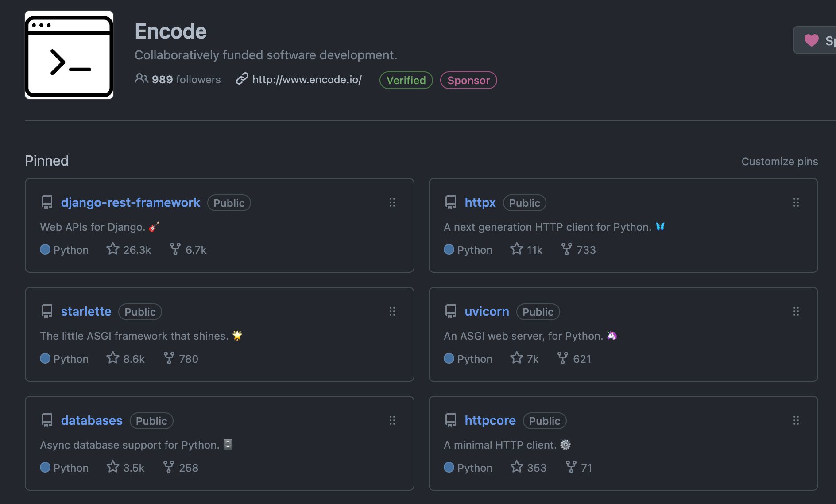Open the 989 followers list

[178, 80]
